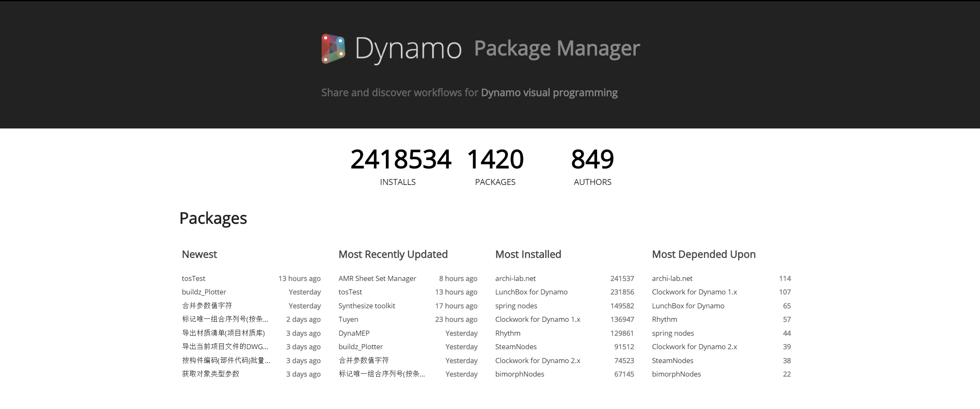Open bimorphNodes in Most Depended Upon
This screenshot has width=980, height=409.
point(676,374)
